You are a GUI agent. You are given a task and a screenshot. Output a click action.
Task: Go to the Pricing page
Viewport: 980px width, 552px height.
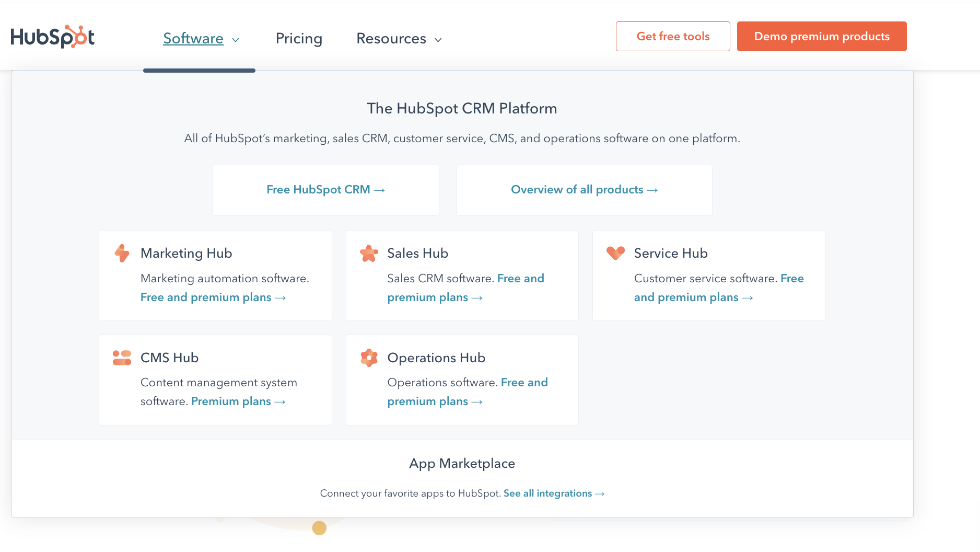pyautogui.click(x=299, y=38)
